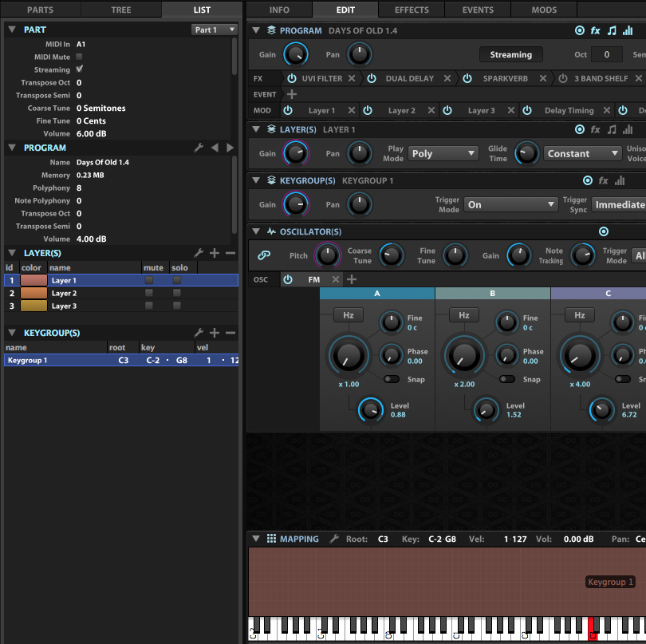Switch to EVENTS tab
The image size is (646, 644).
pyautogui.click(x=478, y=10)
